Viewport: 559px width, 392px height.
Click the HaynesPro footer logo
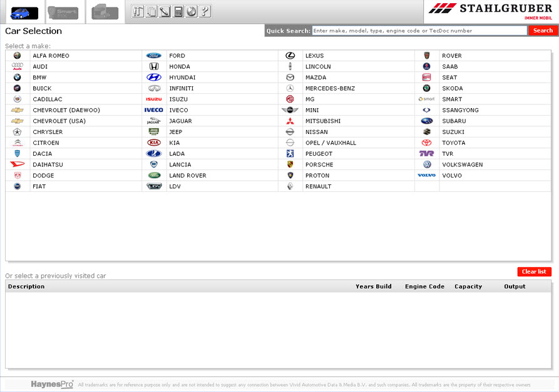[52, 384]
